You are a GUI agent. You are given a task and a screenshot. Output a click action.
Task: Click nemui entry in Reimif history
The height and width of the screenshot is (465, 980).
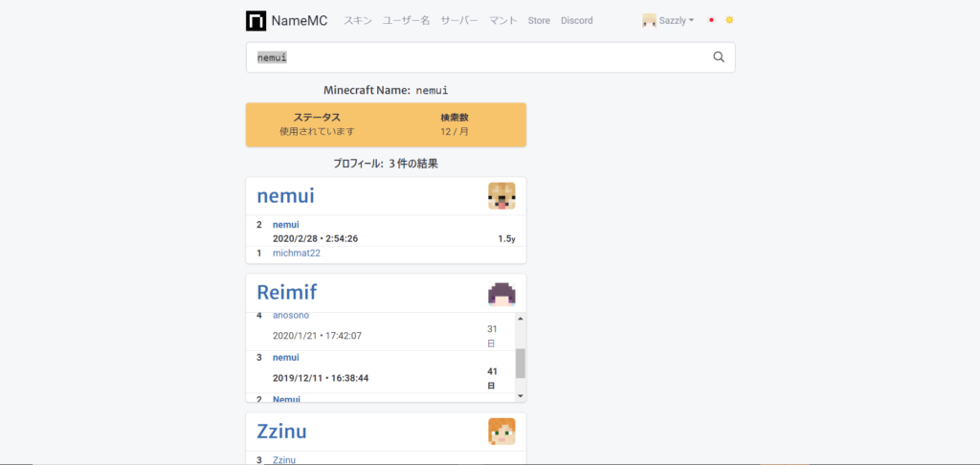pyautogui.click(x=286, y=358)
